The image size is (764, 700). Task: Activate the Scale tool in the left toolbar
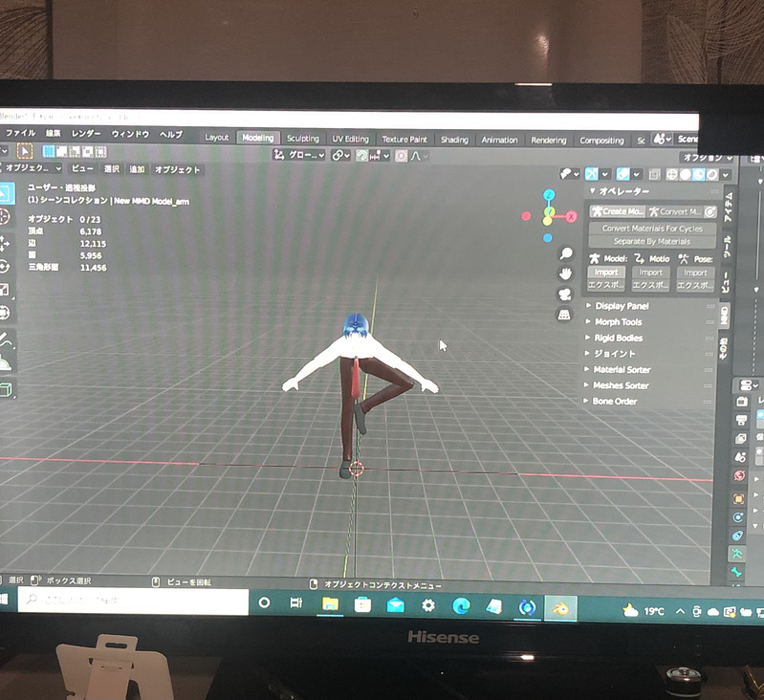pyautogui.click(x=4, y=291)
